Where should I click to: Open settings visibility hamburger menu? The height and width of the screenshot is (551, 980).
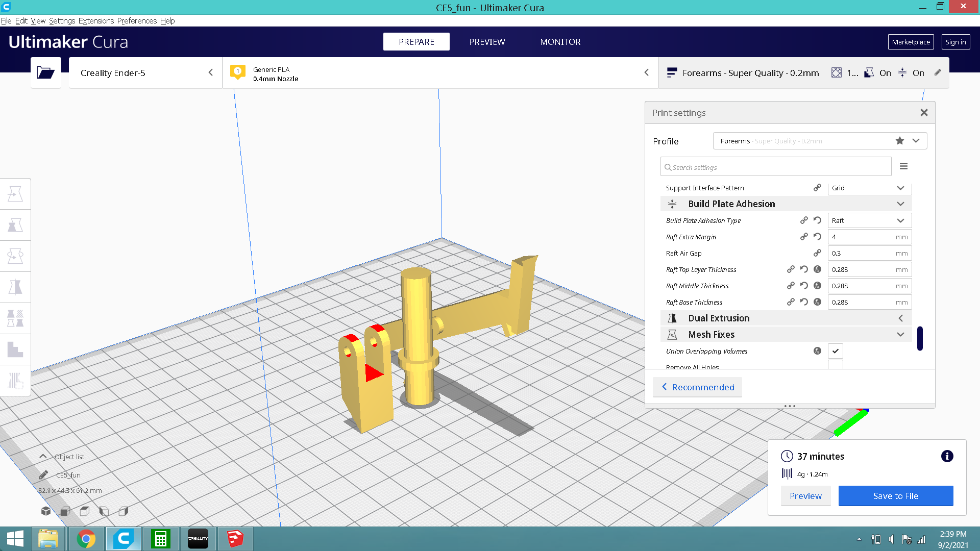click(x=903, y=166)
